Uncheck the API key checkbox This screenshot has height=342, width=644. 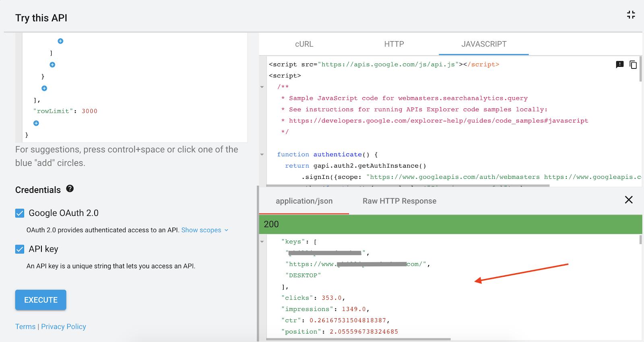[20, 249]
